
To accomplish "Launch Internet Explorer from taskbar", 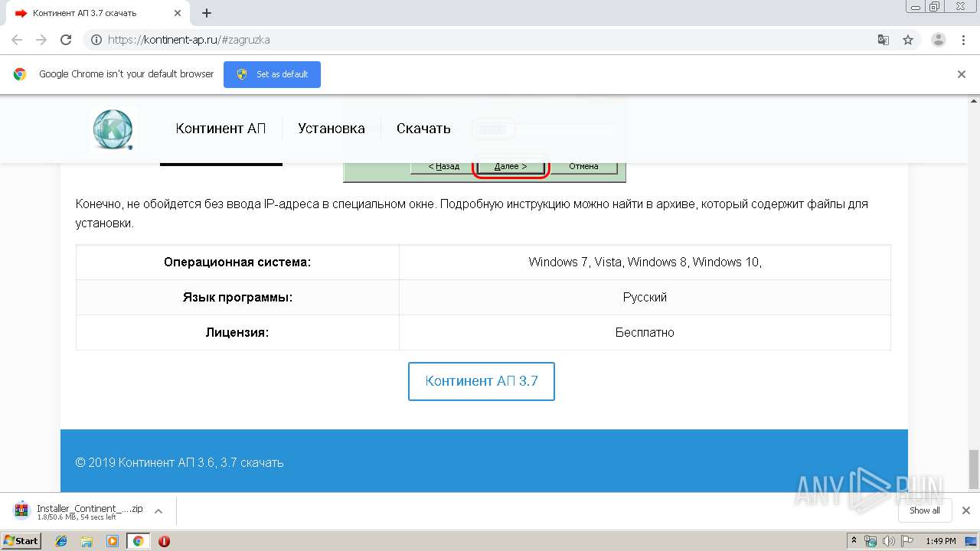I will click(x=61, y=541).
